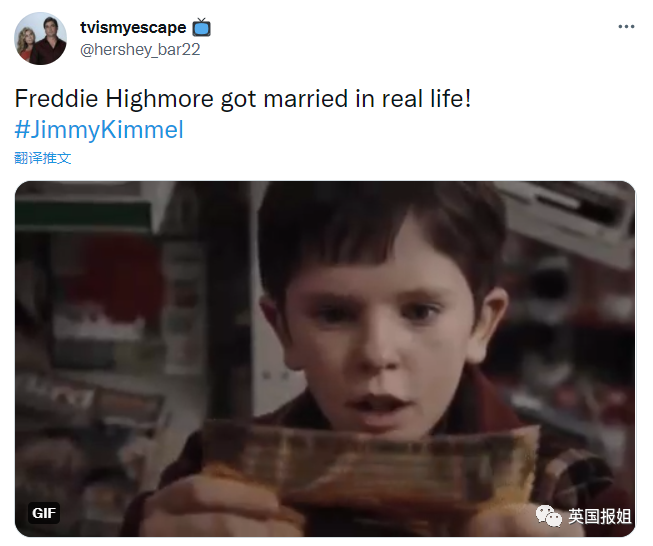Click 翻译推文 to translate the tweet
The height and width of the screenshot is (546, 653).
click(42, 158)
